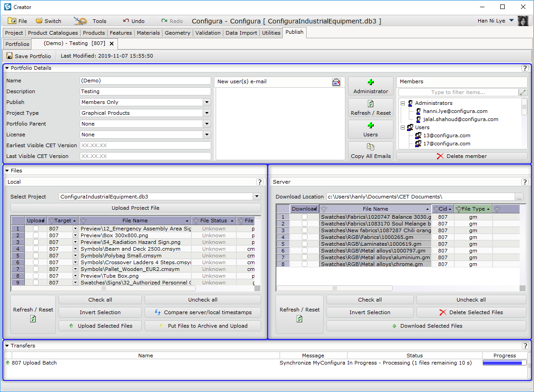Click Upload Project File button
The height and width of the screenshot is (392, 534).
click(136, 208)
